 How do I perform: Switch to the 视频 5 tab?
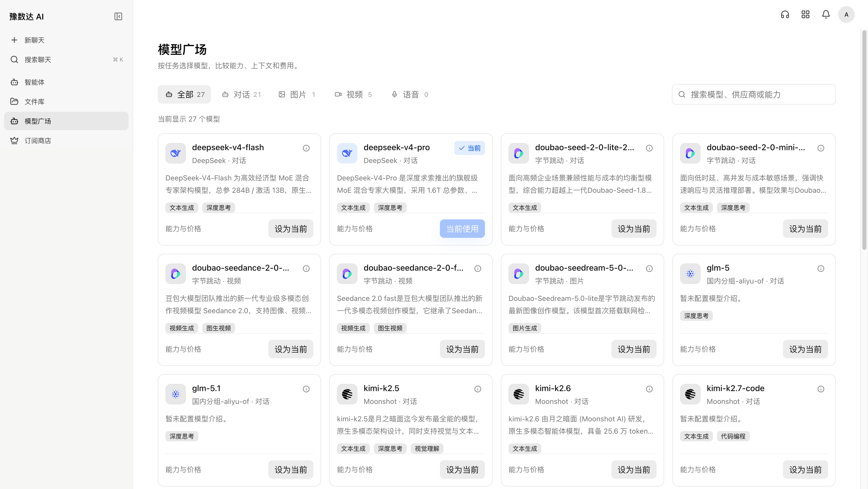[x=353, y=94]
